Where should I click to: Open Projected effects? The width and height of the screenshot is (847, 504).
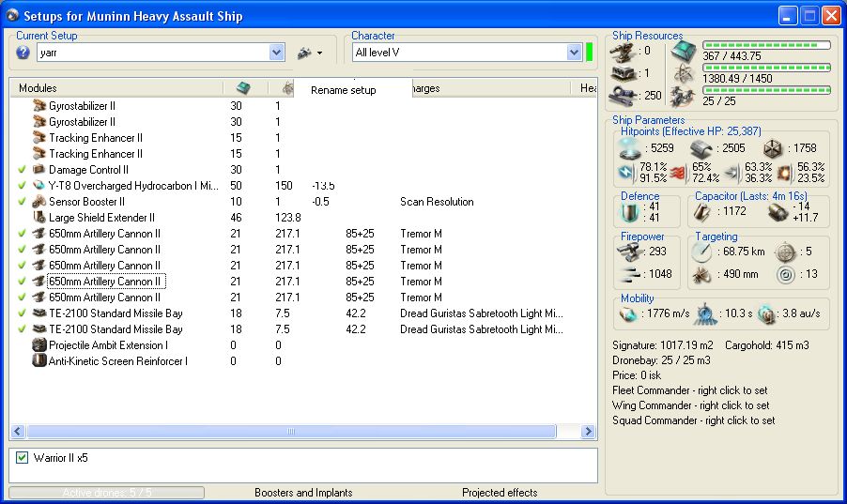(x=500, y=493)
